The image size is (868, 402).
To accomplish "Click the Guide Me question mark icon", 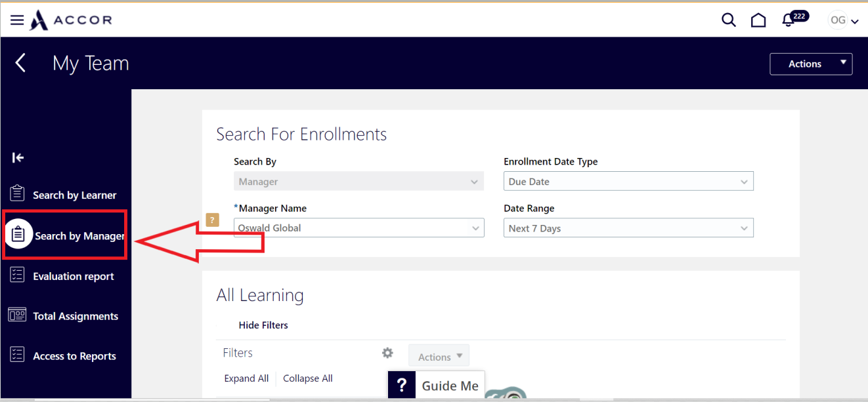I will pyautogui.click(x=402, y=385).
